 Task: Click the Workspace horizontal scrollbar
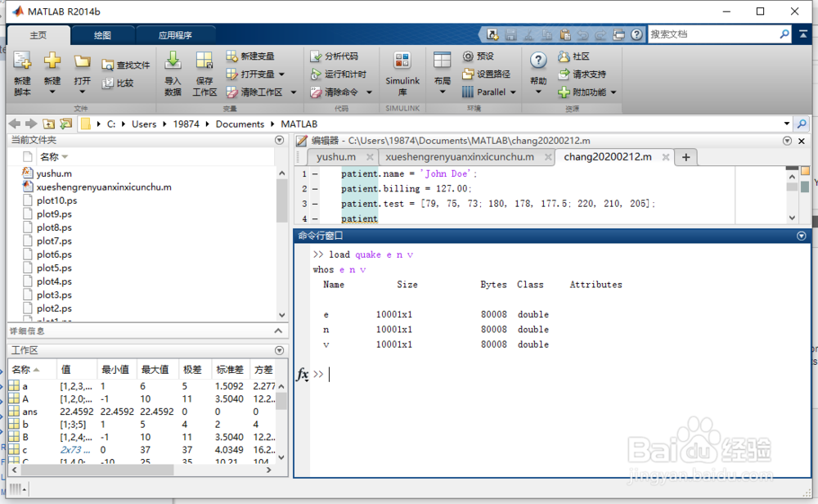pos(97,470)
